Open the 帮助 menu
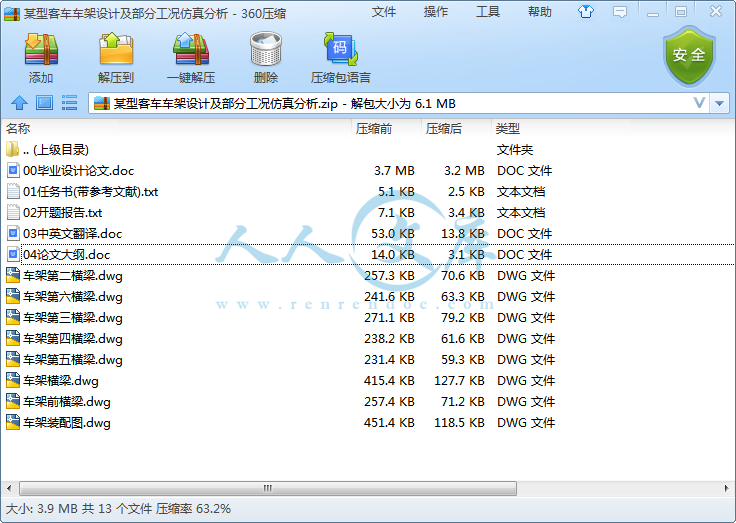The image size is (736, 523). click(540, 12)
